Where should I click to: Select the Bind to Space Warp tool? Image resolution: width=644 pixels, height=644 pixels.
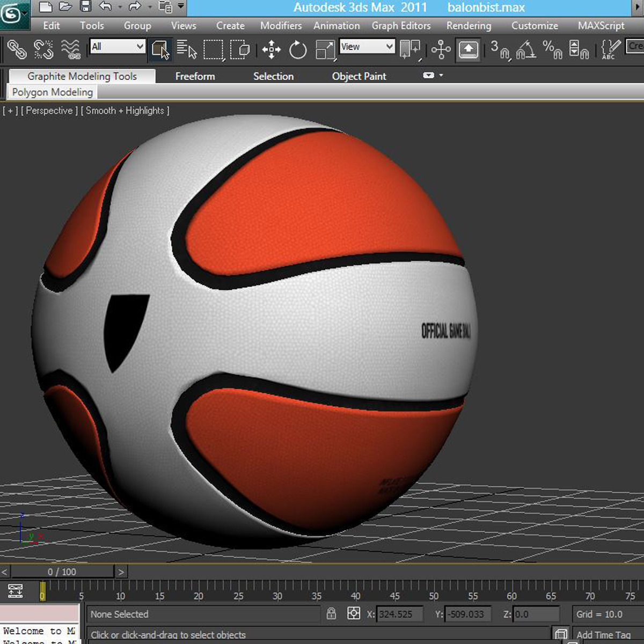(x=71, y=50)
